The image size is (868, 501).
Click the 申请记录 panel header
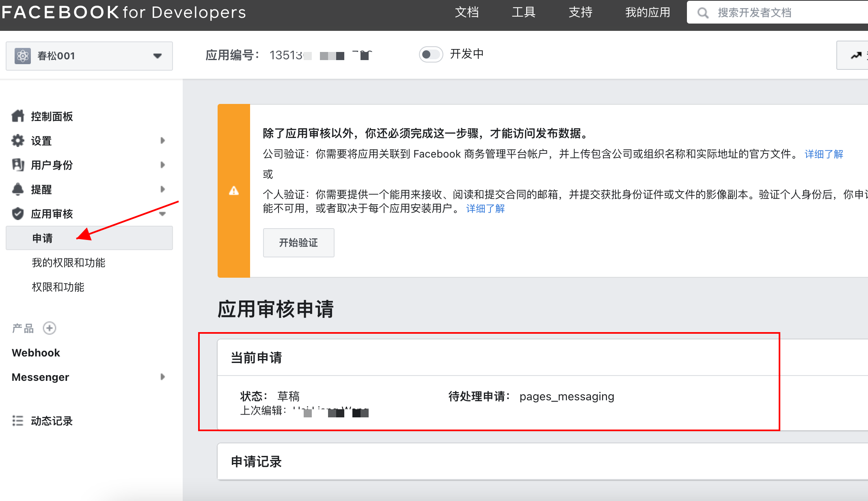[x=543, y=462]
